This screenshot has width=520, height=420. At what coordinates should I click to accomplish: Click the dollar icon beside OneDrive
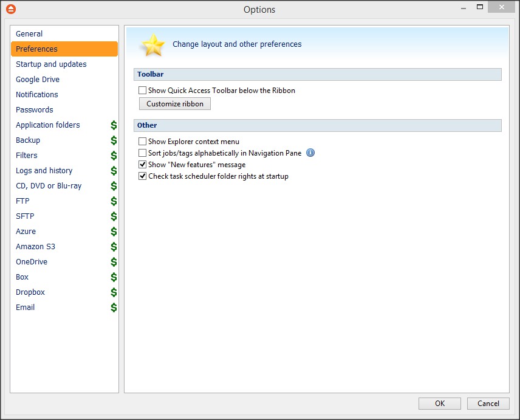(x=114, y=262)
